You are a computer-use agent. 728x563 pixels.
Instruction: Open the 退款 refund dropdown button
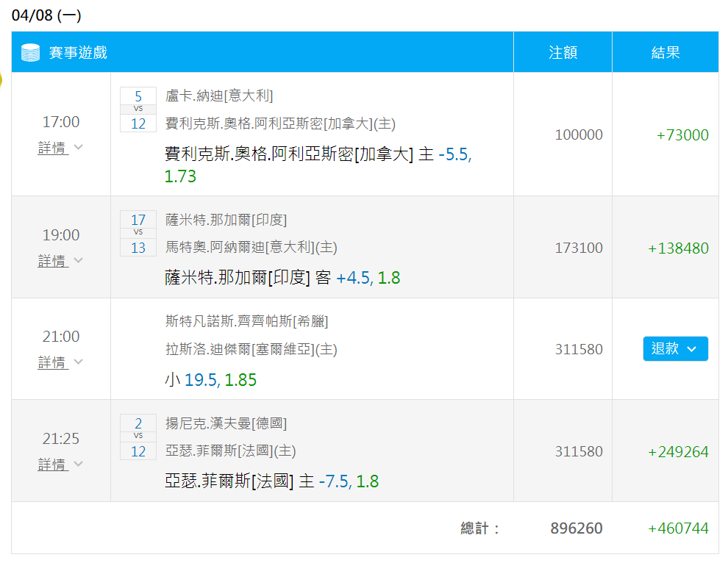[x=676, y=348]
